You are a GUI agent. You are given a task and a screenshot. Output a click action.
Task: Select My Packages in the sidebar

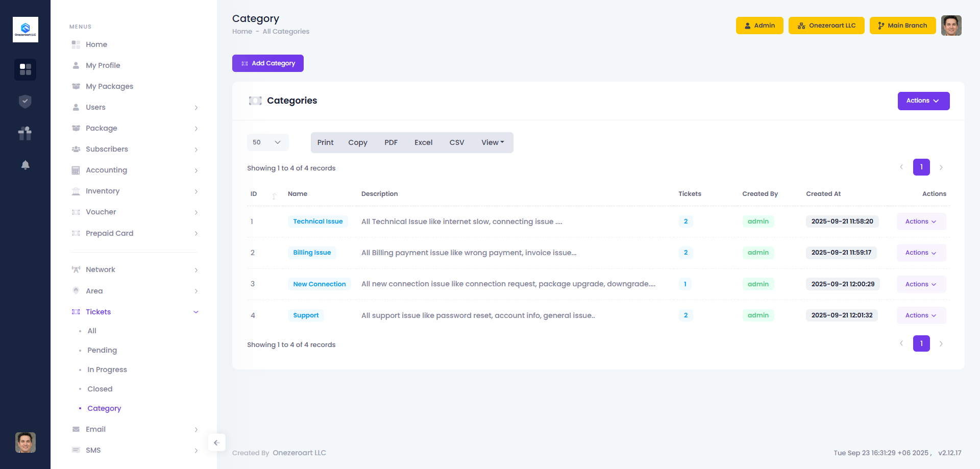click(x=109, y=86)
